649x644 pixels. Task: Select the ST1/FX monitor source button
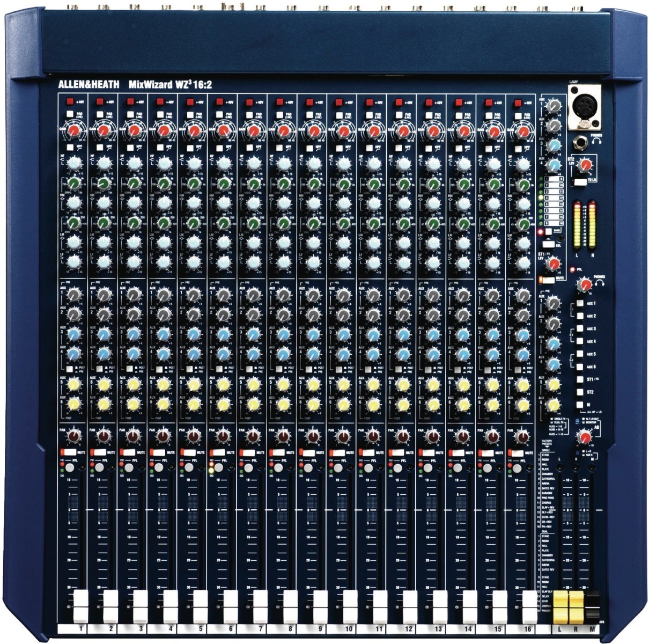[x=580, y=380]
